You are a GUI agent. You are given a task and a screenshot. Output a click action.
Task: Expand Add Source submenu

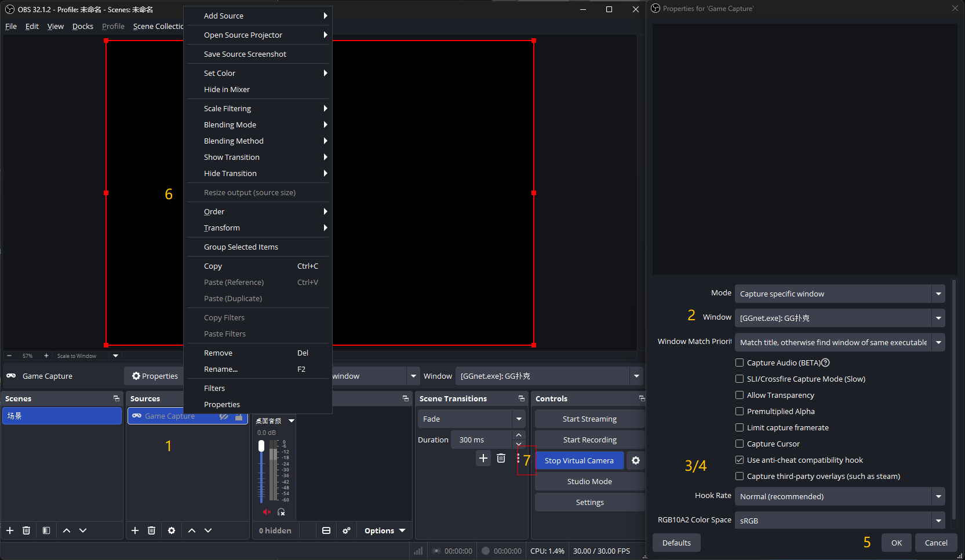pos(258,16)
